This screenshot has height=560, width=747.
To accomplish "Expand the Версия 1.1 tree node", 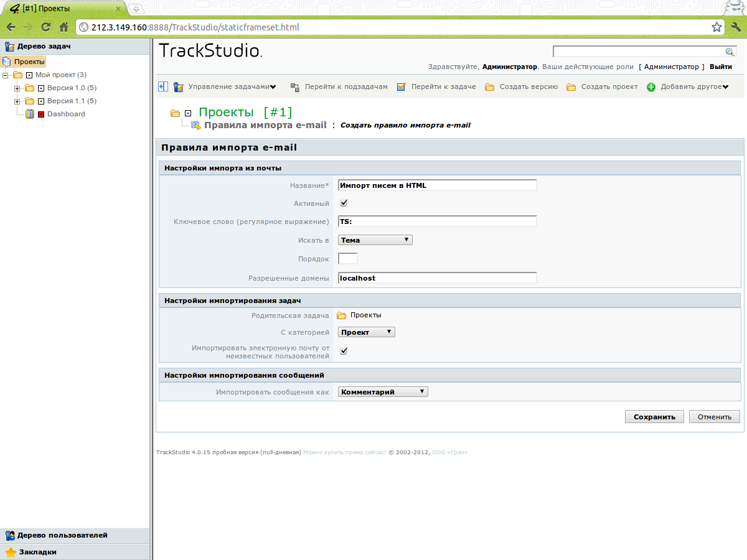I will [x=17, y=101].
